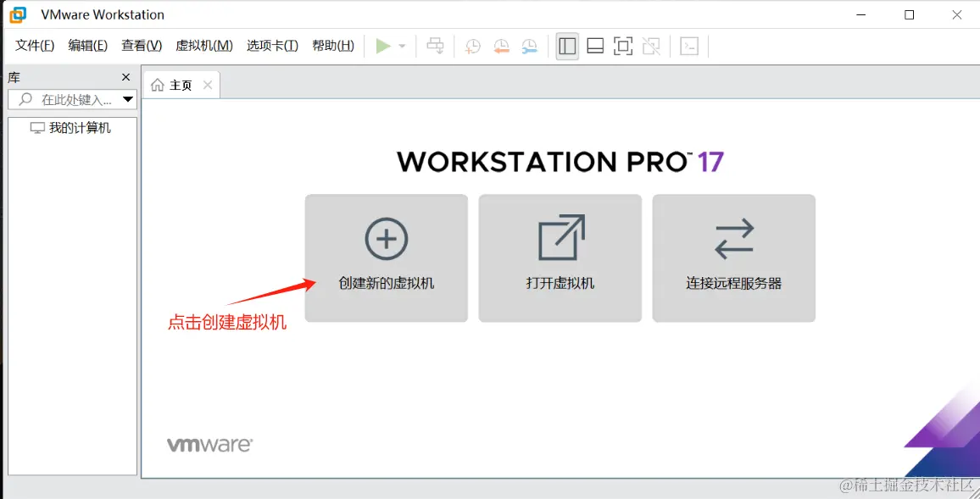Close the 主页 tab
Image resolution: width=980 pixels, height=499 pixels.
[x=208, y=85]
